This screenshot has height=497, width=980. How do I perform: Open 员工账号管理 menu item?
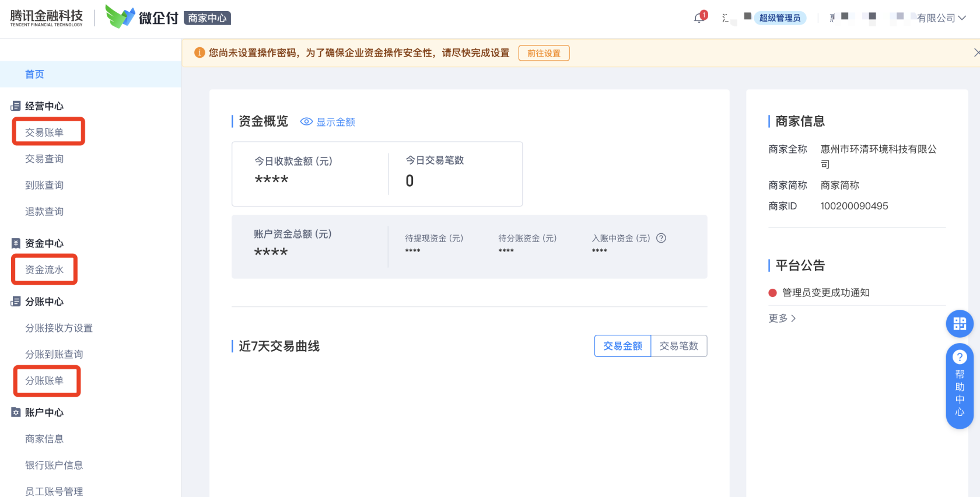click(x=54, y=491)
